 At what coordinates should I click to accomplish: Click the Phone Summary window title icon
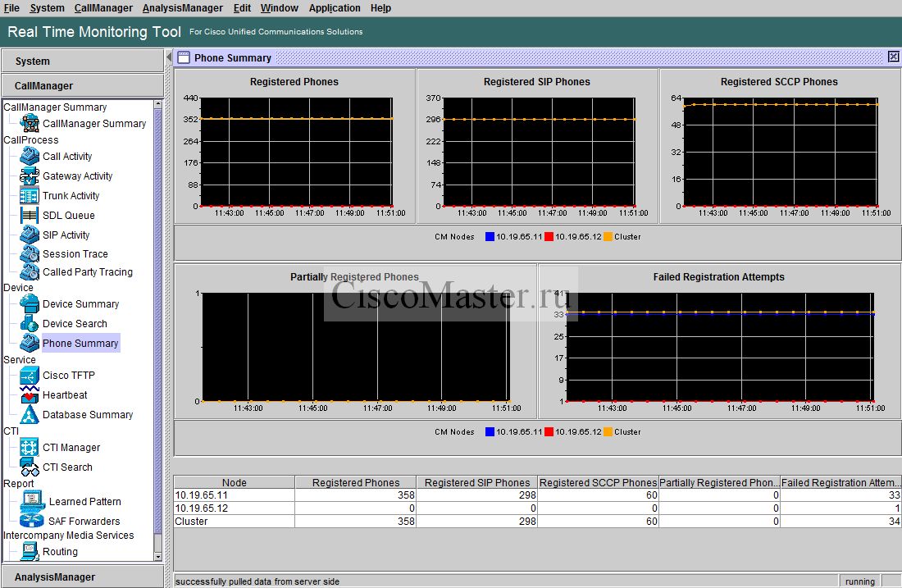(x=184, y=57)
